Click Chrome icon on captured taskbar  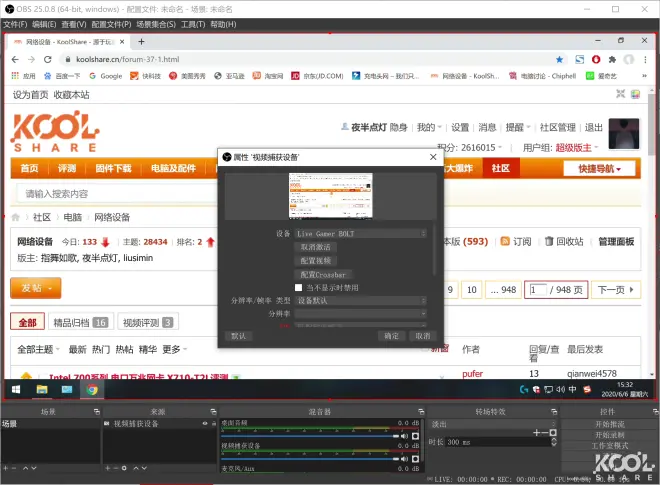click(92, 389)
